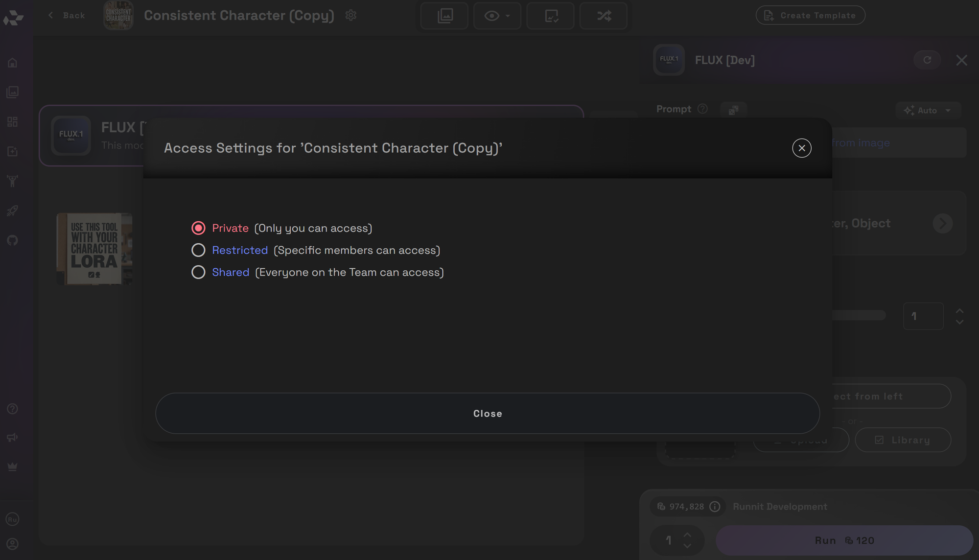The height and width of the screenshot is (560, 979).
Task: Increase run count with up arrow
Action: click(687, 535)
